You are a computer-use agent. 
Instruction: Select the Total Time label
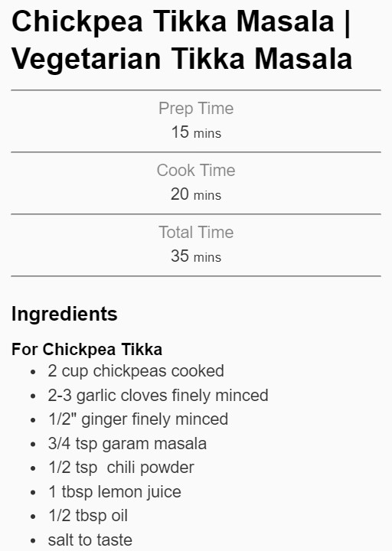tap(196, 233)
